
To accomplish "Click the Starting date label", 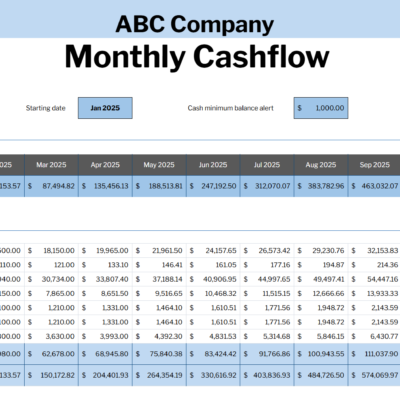I will [46, 108].
